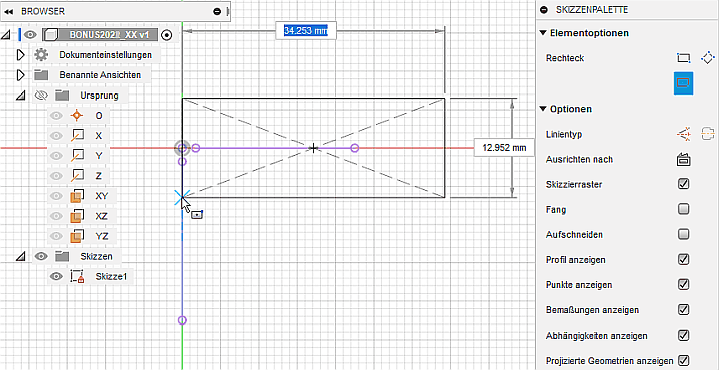Image resolution: width=719 pixels, height=370 pixels.
Task: Collapse the Ursprung tree node
Action: [21, 95]
